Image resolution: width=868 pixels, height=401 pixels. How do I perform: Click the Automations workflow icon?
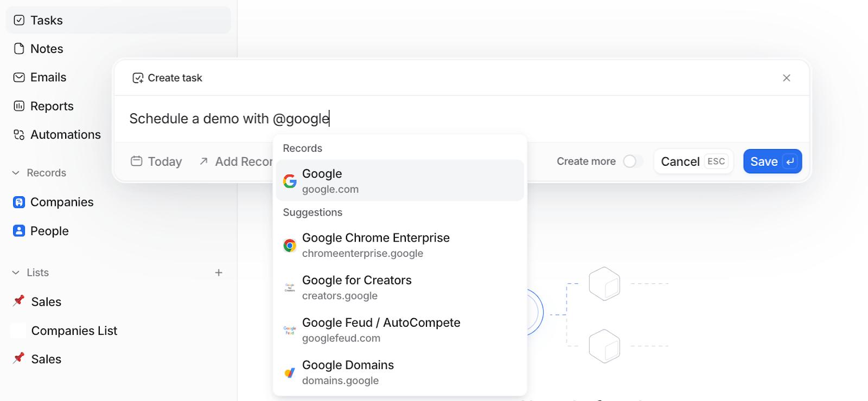[x=19, y=134]
